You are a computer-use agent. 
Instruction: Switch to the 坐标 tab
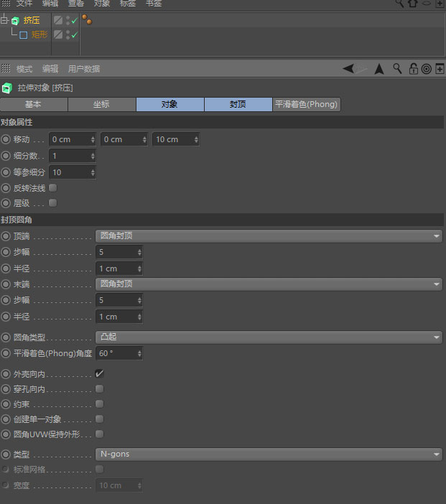point(101,104)
